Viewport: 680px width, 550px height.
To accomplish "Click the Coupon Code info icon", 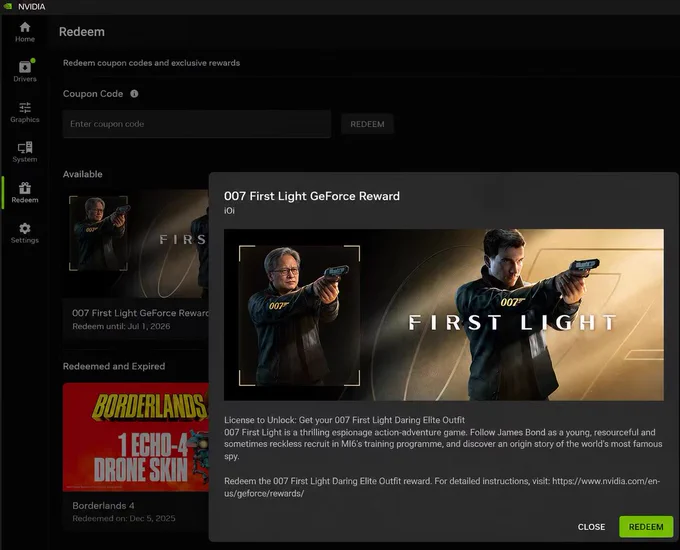I will tap(134, 94).
